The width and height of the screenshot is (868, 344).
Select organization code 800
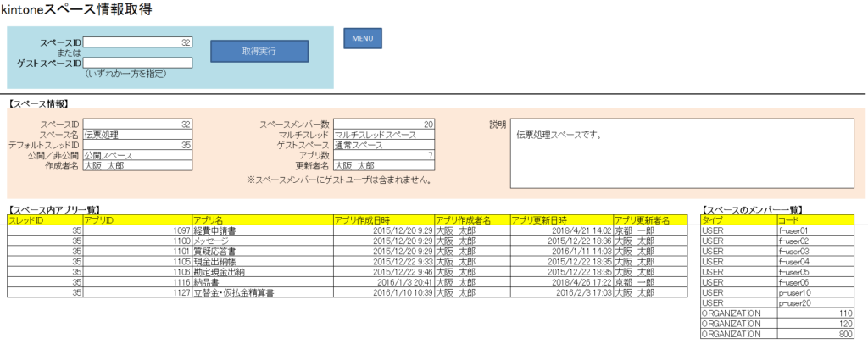point(815,334)
